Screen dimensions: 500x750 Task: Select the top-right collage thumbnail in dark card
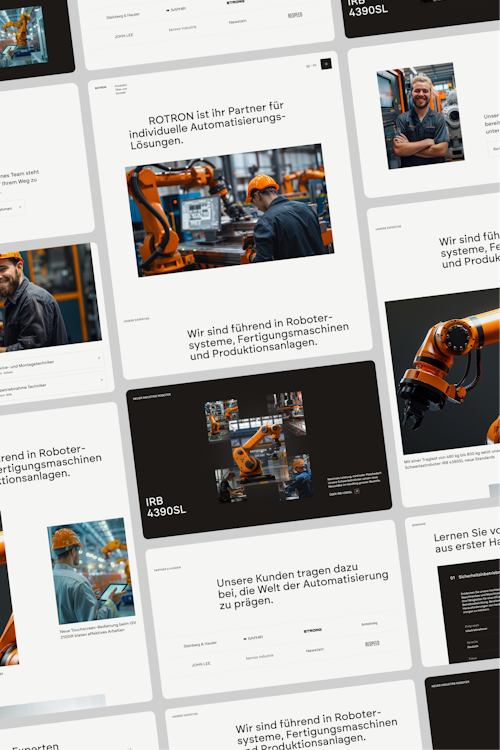pos(289,412)
